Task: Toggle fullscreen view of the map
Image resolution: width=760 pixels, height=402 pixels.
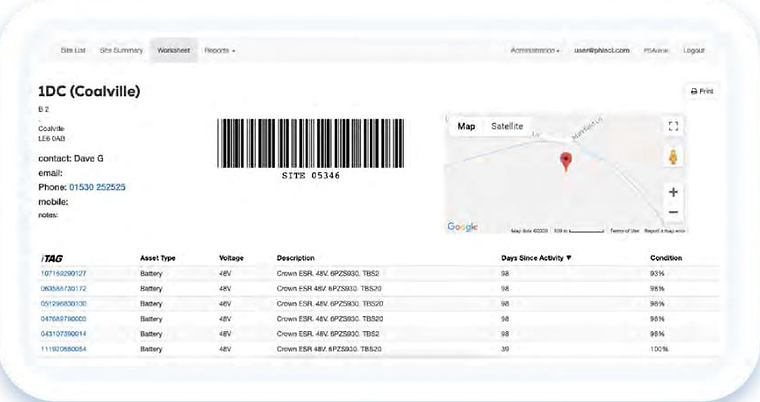Action: click(x=673, y=126)
